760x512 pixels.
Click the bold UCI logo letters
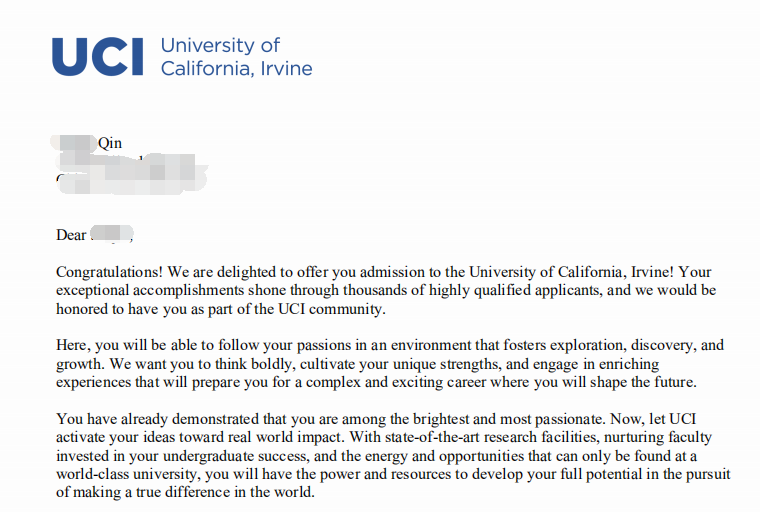tap(97, 57)
